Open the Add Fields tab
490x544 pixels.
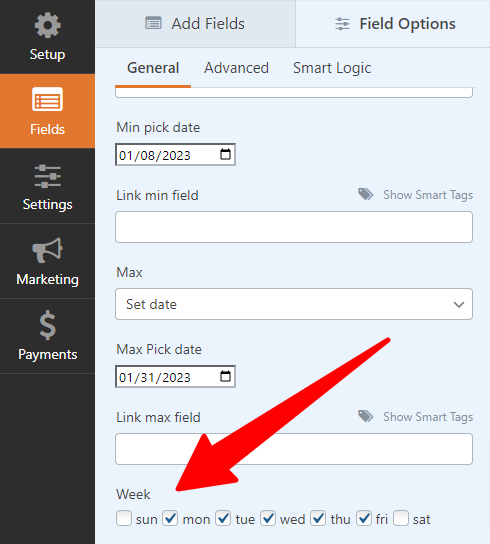tap(195, 24)
